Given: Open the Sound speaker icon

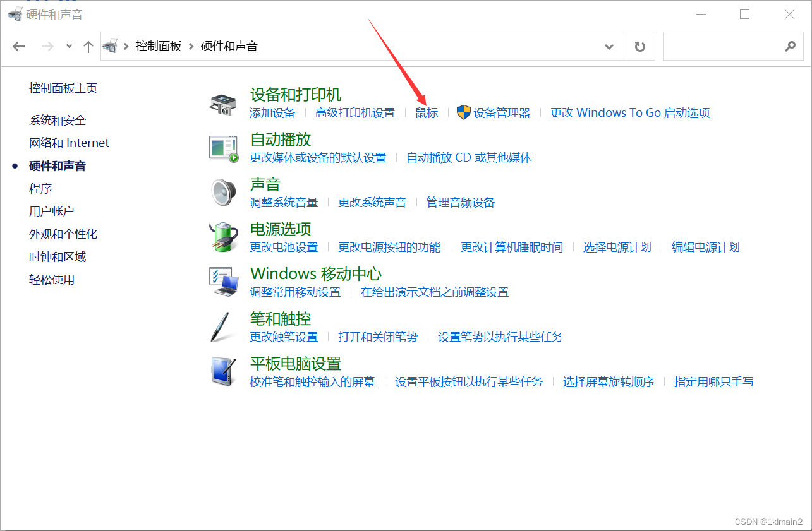Looking at the screenshot, I should 223,193.
